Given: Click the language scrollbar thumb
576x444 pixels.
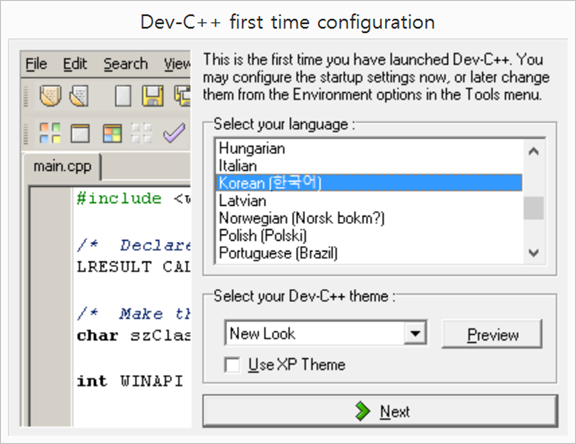Looking at the screenshot, I should (x=533, y=208).
